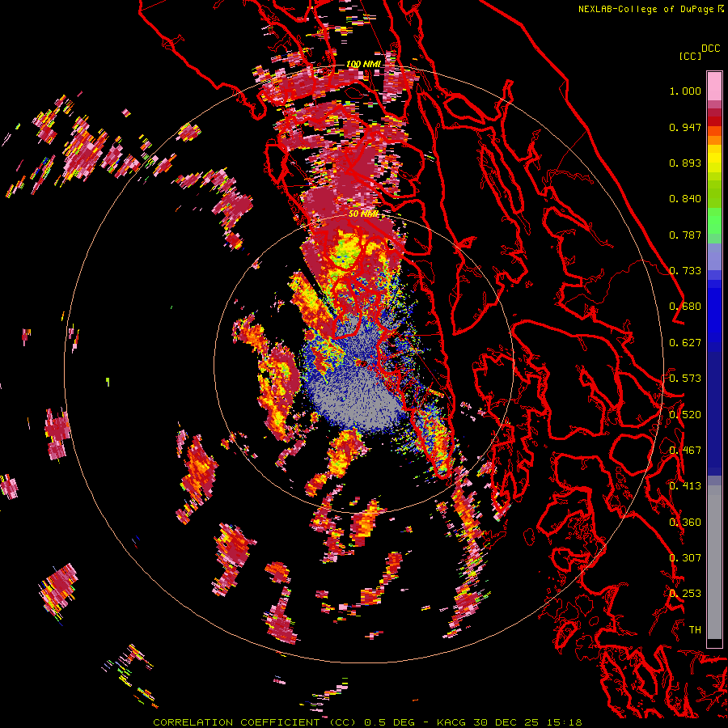Click the 0.467 scale value
Image resolution: width=728 pixels, height=728 pixels.
[685, 451]
